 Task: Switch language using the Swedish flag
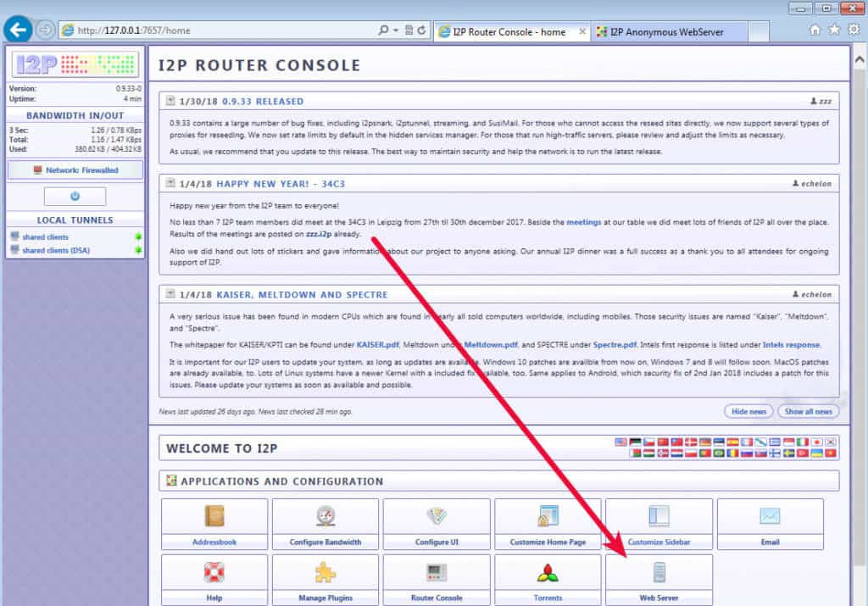tap(789, 453)
